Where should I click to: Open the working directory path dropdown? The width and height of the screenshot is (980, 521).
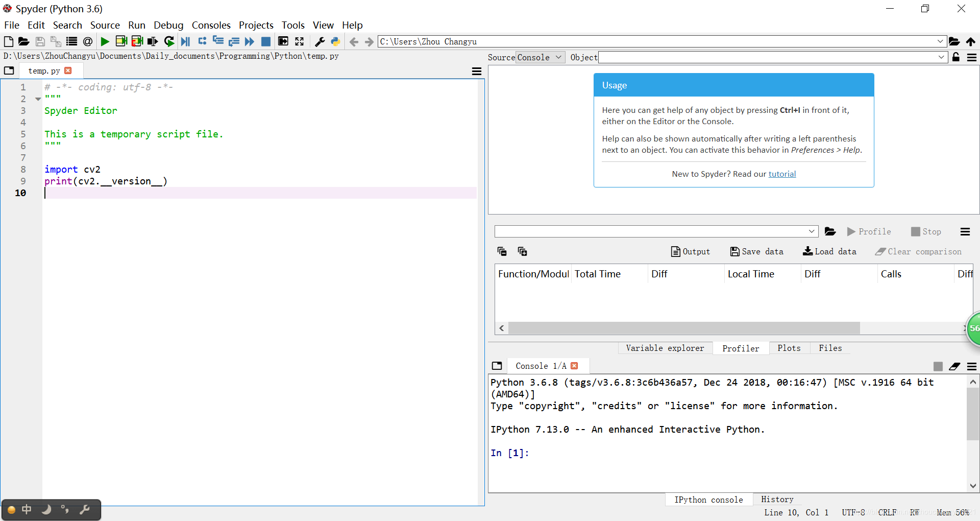click(940, 41)
